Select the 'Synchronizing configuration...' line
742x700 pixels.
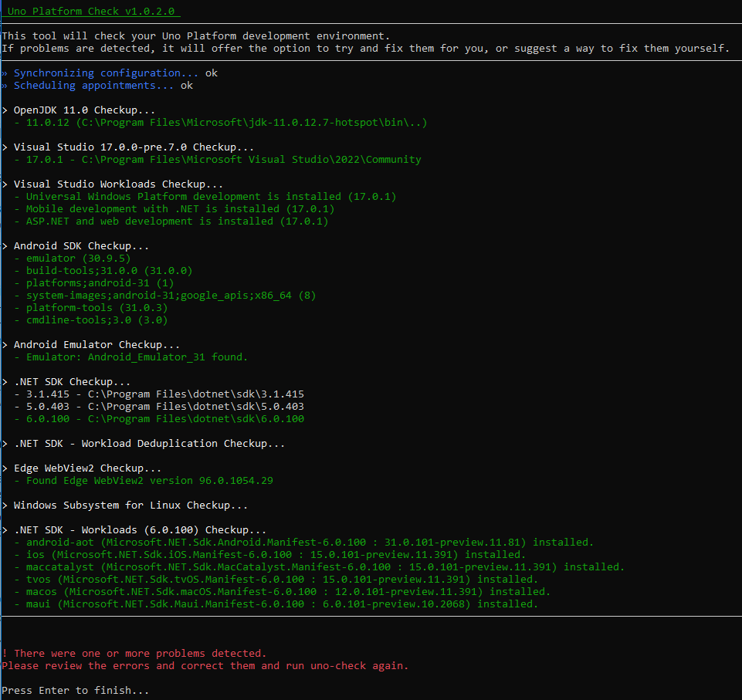[x=110, y=73]
